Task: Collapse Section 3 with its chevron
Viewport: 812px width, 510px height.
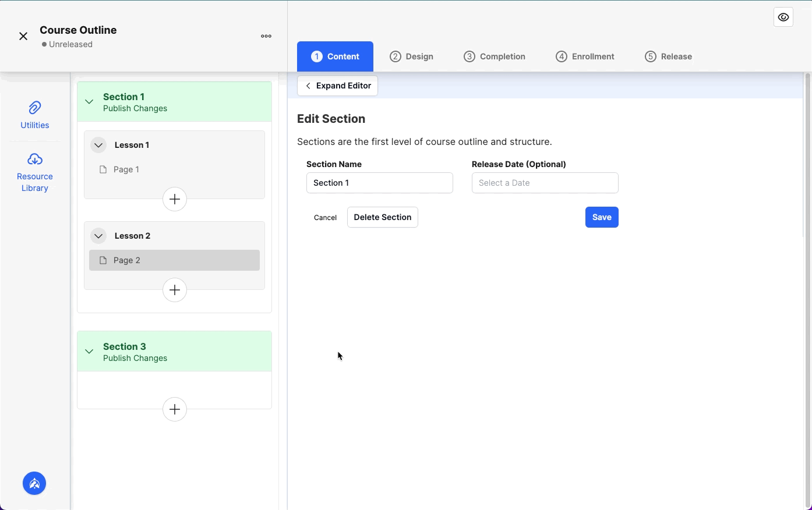Action: tap(89, 352)
